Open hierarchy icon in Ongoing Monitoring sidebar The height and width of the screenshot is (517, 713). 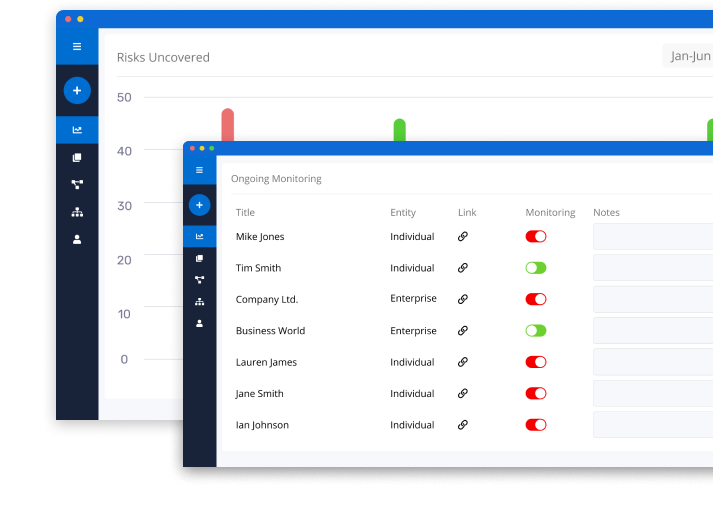coord(199,301)
